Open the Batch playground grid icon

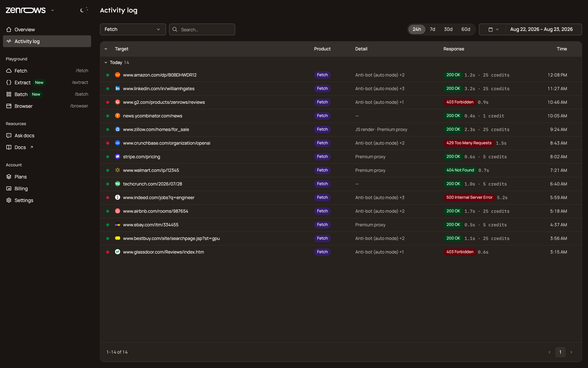pos(9,94)
